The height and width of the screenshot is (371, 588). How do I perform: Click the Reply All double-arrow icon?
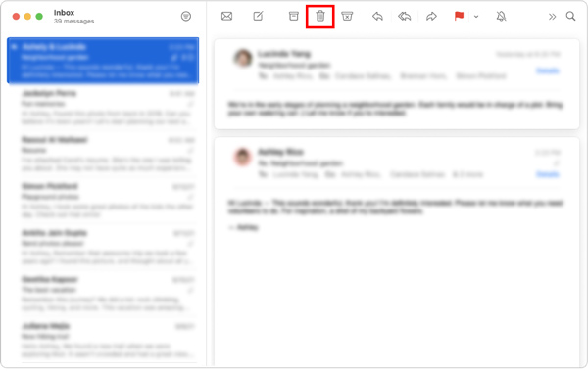tap(404, 16)
